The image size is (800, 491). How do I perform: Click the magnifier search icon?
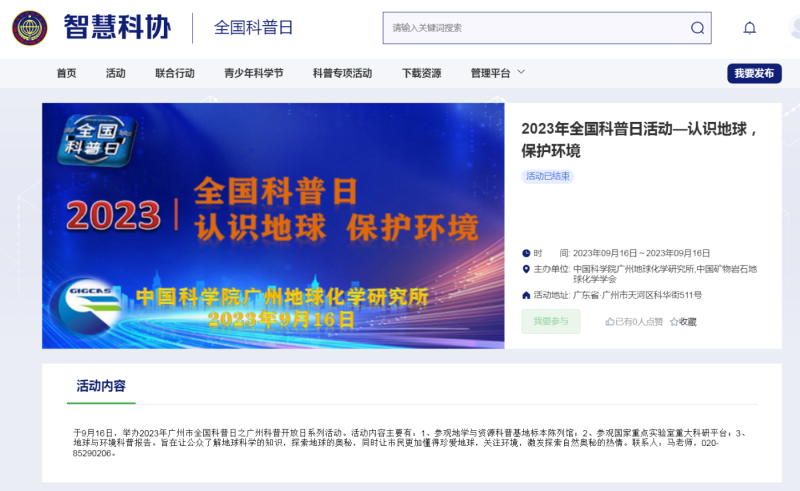click(x=697, y=28)
